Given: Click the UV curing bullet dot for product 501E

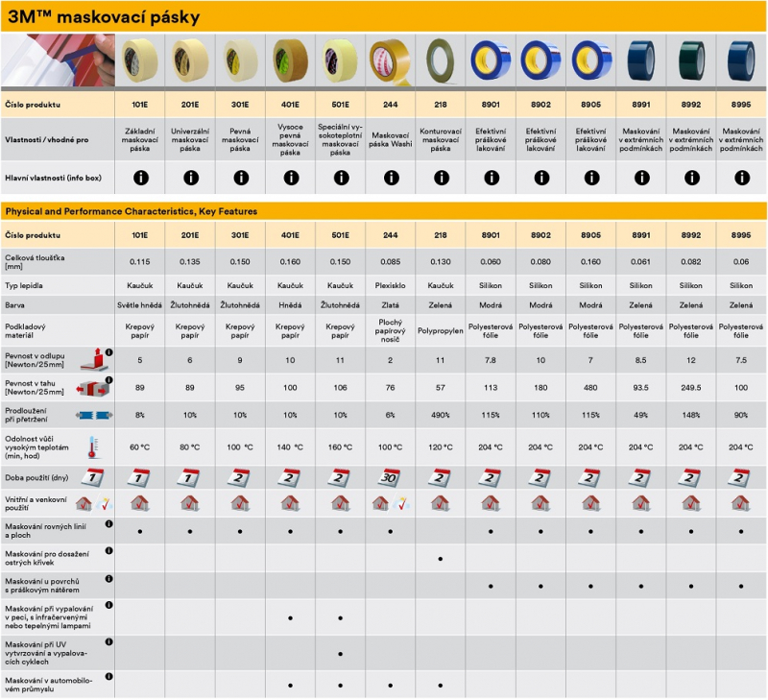Looking at the screenshot, I should (341, 654).
